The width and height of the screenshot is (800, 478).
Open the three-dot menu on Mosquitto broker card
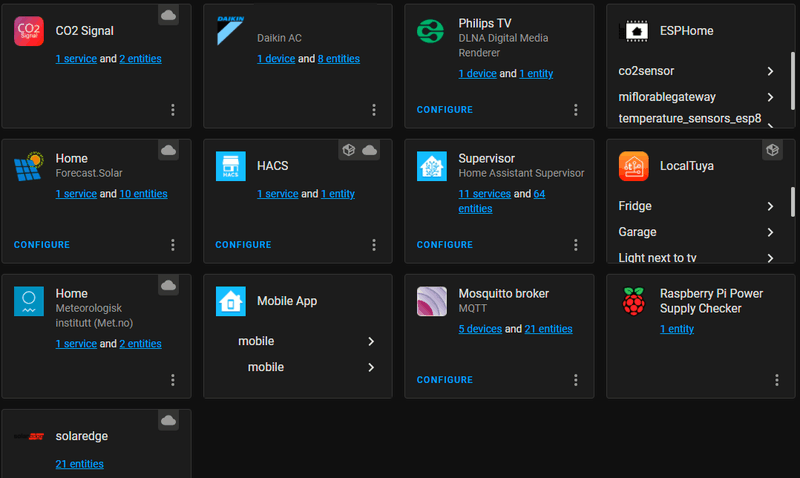(576, 380)
